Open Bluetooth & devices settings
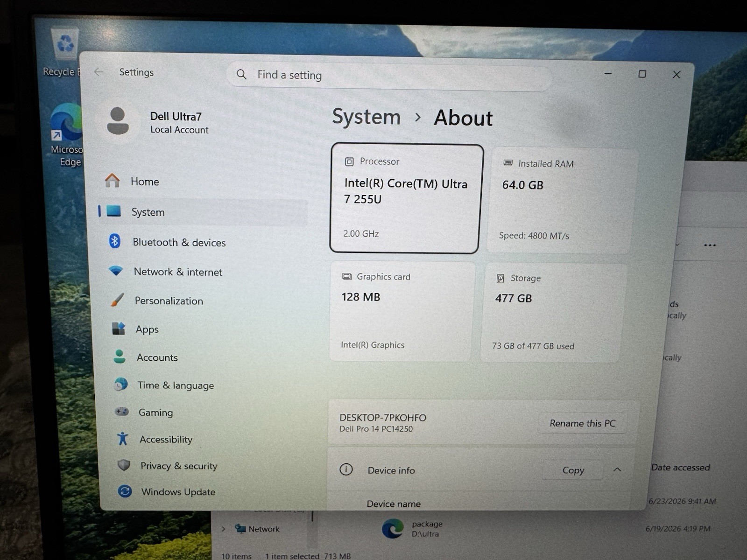This screenshot has height=560, width=747. [x=204, y=242]
